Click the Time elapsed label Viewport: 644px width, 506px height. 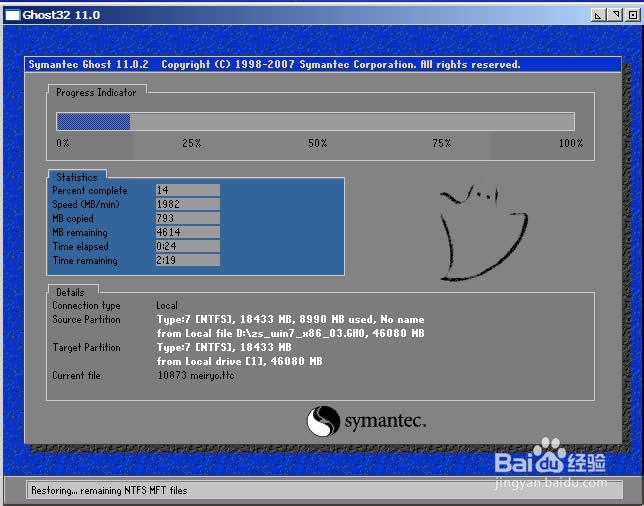click(80, 246)
